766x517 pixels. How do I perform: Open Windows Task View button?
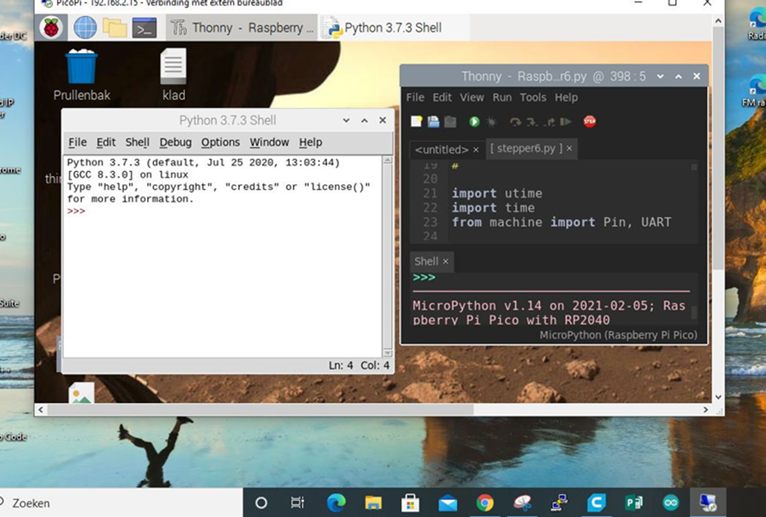click(297, 502)
